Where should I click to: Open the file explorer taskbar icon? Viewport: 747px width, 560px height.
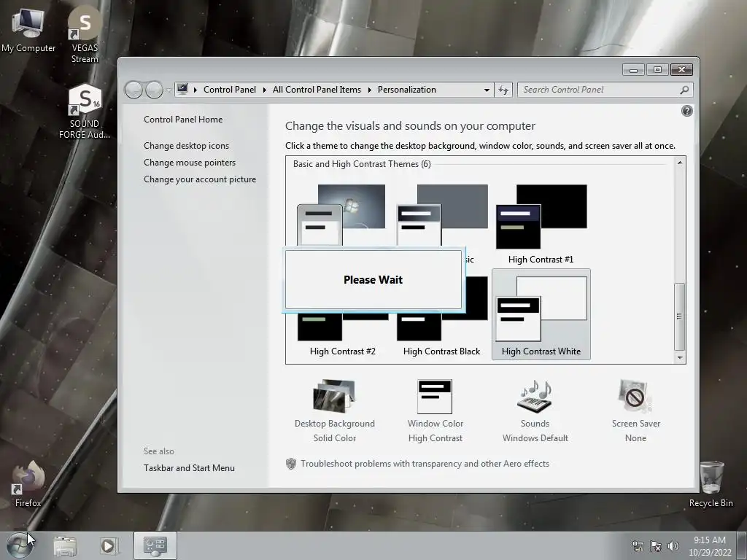pyautogui.click(x=65, y=545)
